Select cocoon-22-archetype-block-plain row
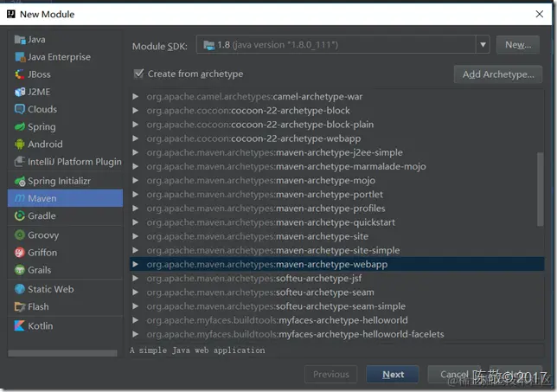557x392 pixels. pos(336,125)
